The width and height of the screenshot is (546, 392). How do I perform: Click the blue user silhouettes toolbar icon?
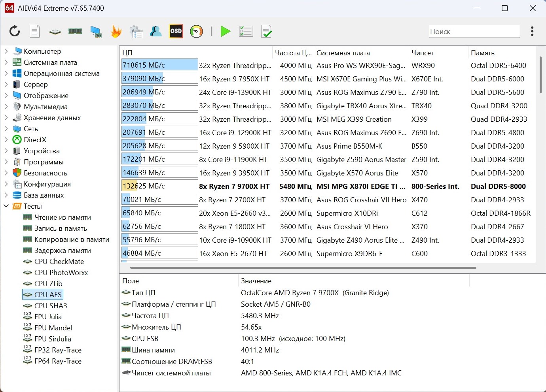155,31
